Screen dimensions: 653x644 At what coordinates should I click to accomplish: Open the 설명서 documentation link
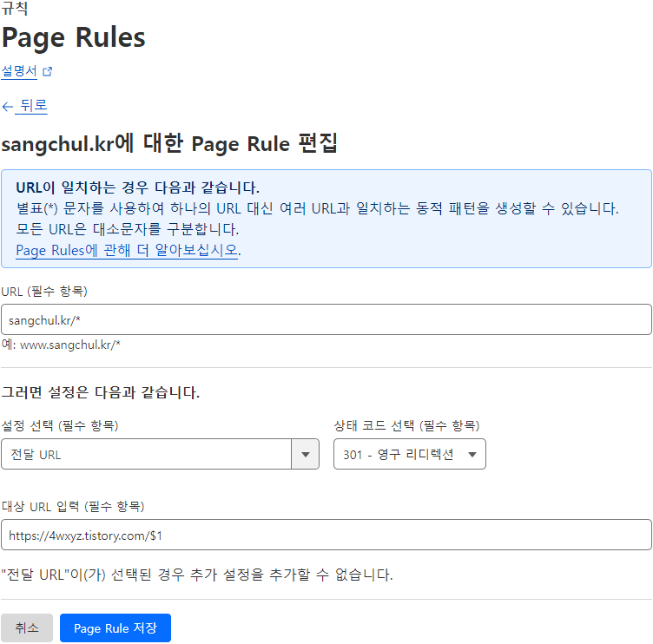click(x=19, y=71)
